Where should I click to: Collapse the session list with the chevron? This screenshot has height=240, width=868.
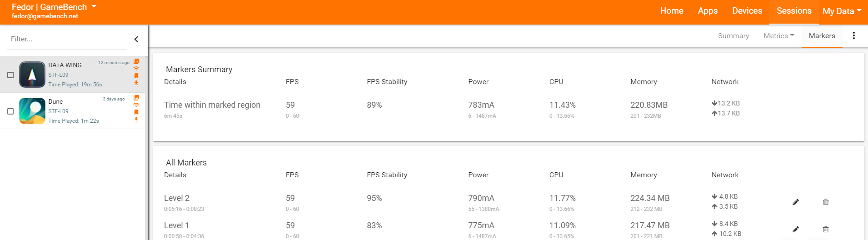pos(136,40)
